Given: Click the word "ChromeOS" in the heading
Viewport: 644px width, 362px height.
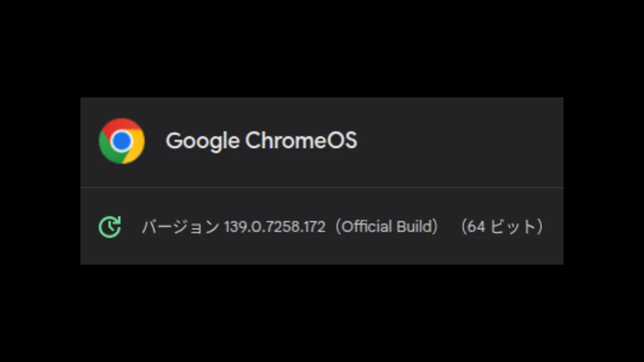Looking at the screenshot, I should (301, 140).
